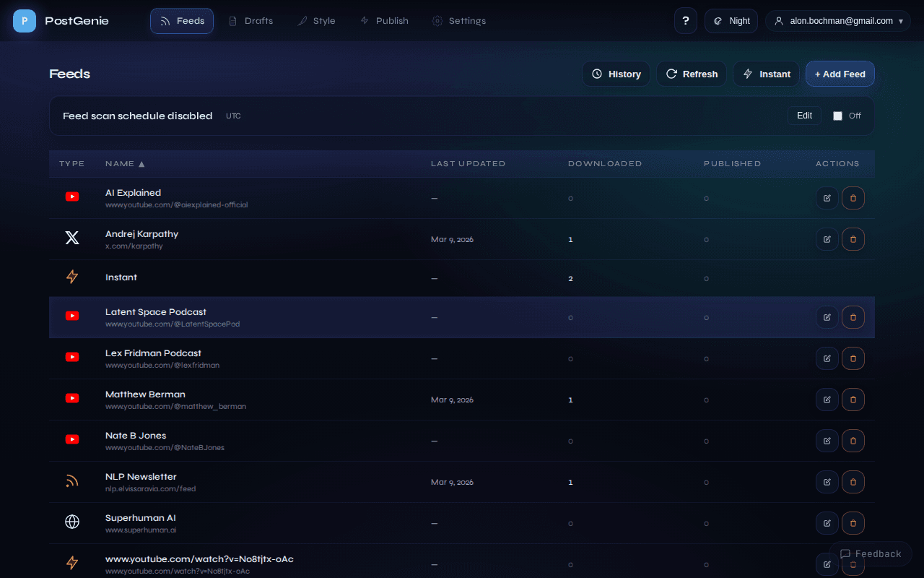This screenshot has height=578, width=924.
Task: Click the X icon next to Andrej Karpathy
Action: (71, 237)
